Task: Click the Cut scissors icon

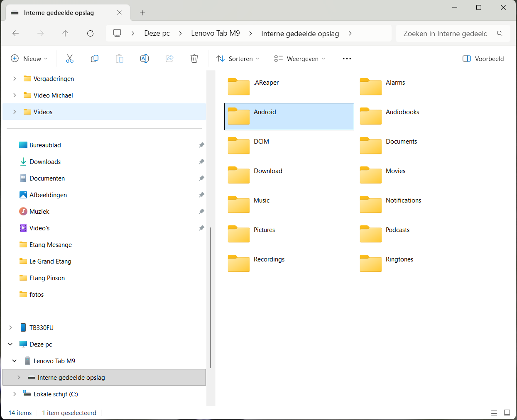Action: (70, 59)
